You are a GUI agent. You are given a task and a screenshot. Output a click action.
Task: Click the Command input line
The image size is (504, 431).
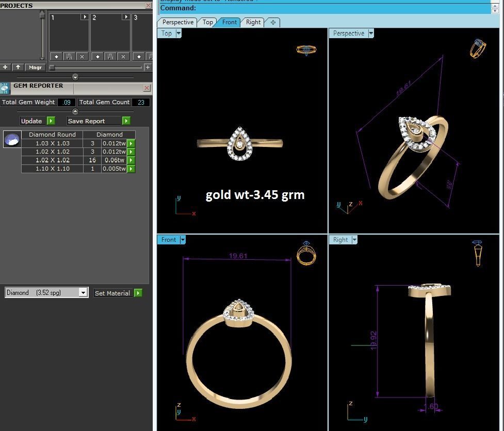coord(326,8)
